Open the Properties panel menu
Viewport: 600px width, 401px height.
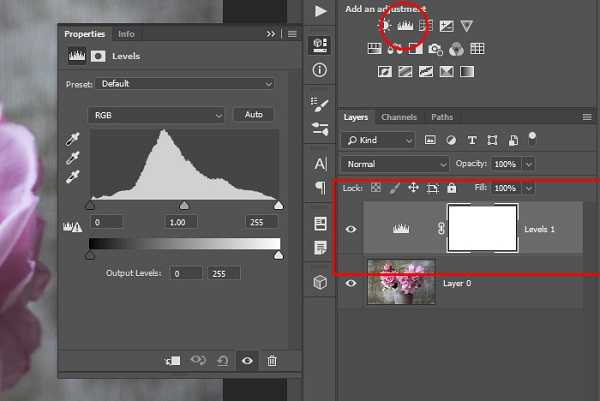pos(292,34)
